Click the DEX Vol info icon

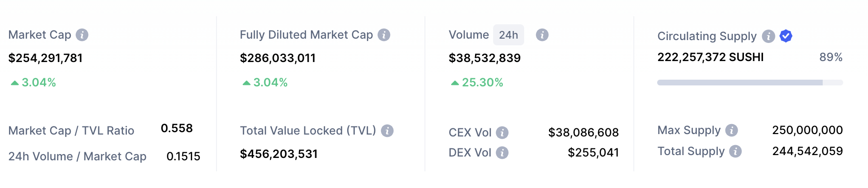click(502, 153)
